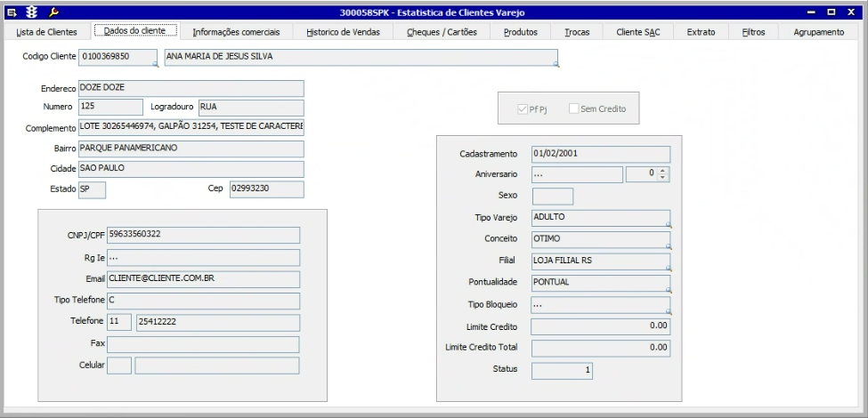The width and height of the screenshot is (868, 418).
Task: Click the Complemento field
Action: click(x=191, y=127)
